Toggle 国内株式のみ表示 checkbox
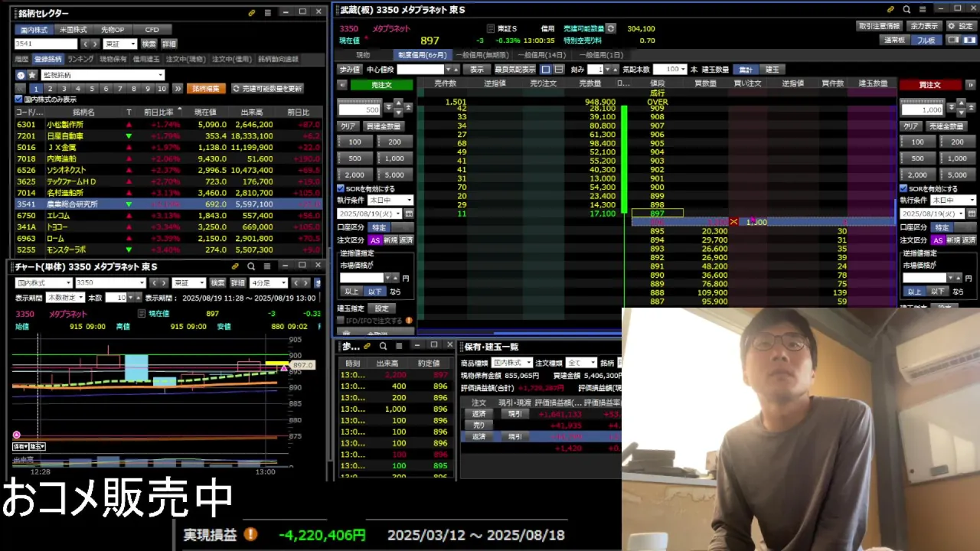 [19, 99]
